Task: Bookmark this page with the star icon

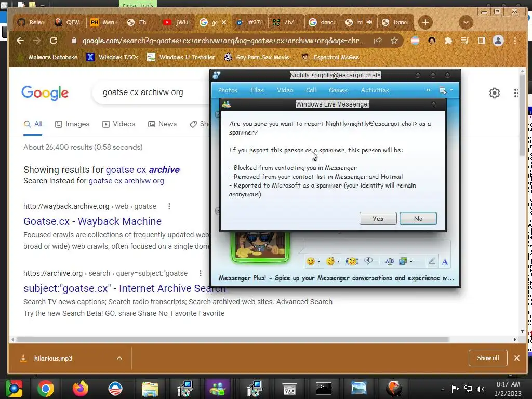Action: (394, 41)
